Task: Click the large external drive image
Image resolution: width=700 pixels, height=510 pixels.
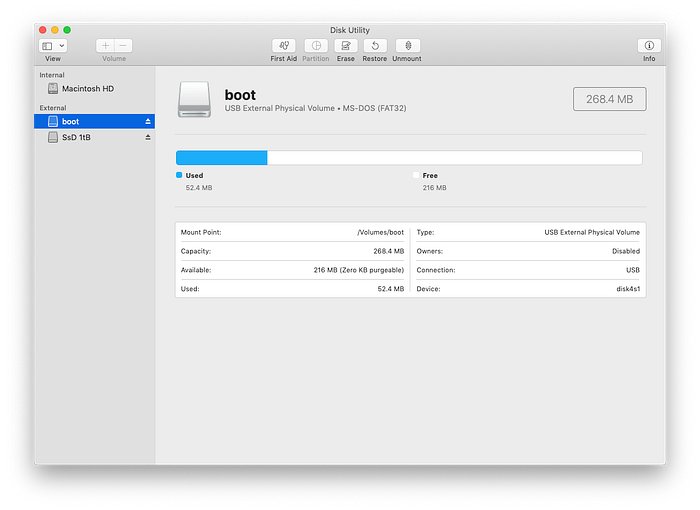Action: [194, 100]
